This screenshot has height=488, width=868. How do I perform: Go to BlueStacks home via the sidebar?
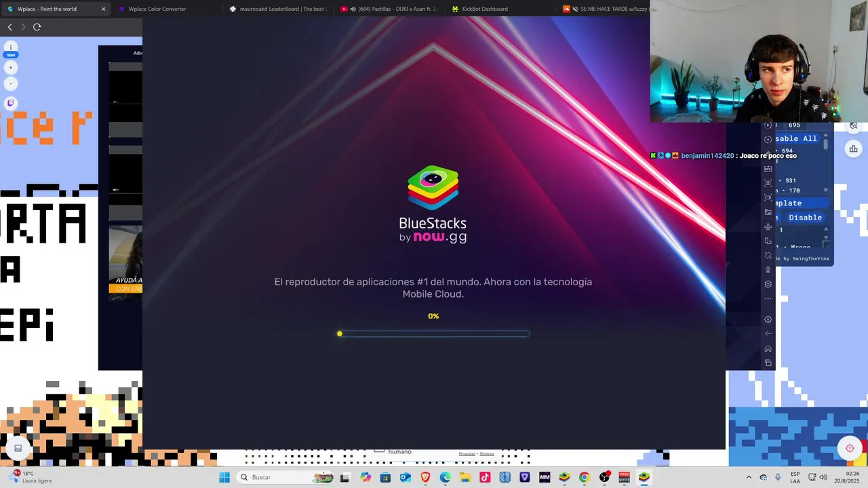point(768,348)
